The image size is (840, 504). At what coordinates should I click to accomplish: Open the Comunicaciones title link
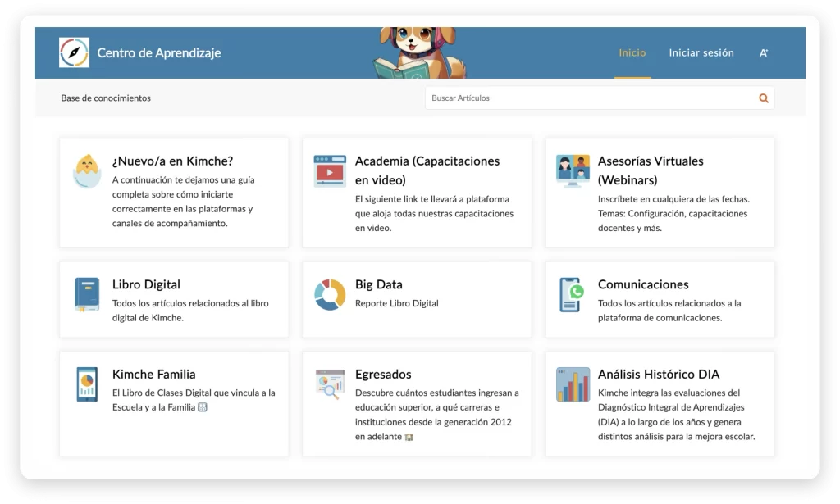click(x=643, y=284)
